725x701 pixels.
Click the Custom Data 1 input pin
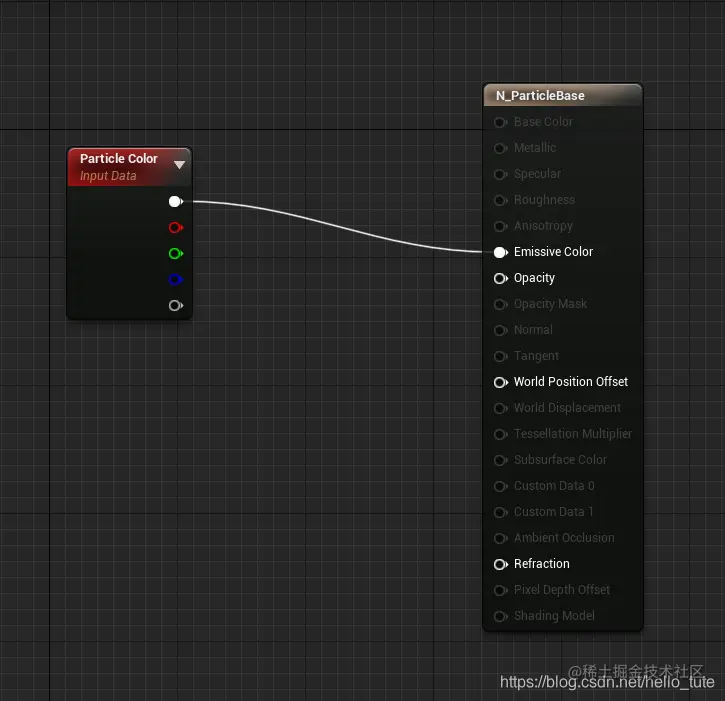(x=500, y=512)
